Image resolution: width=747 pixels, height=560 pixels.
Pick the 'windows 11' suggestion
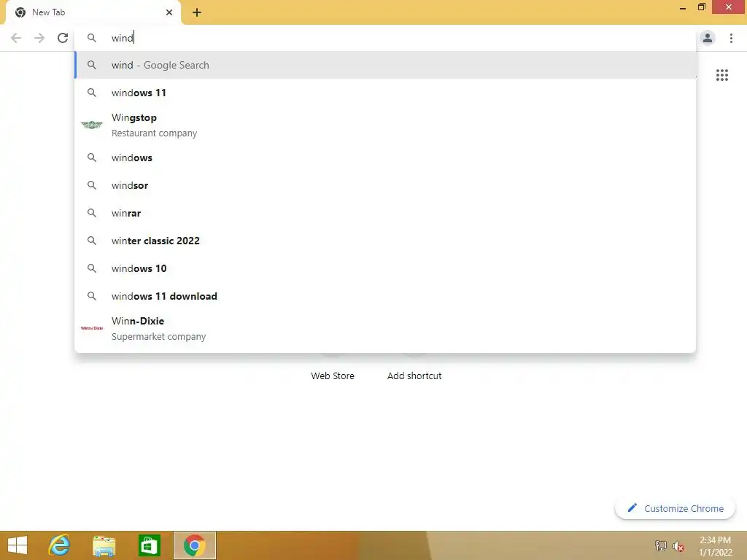point(385,93)
